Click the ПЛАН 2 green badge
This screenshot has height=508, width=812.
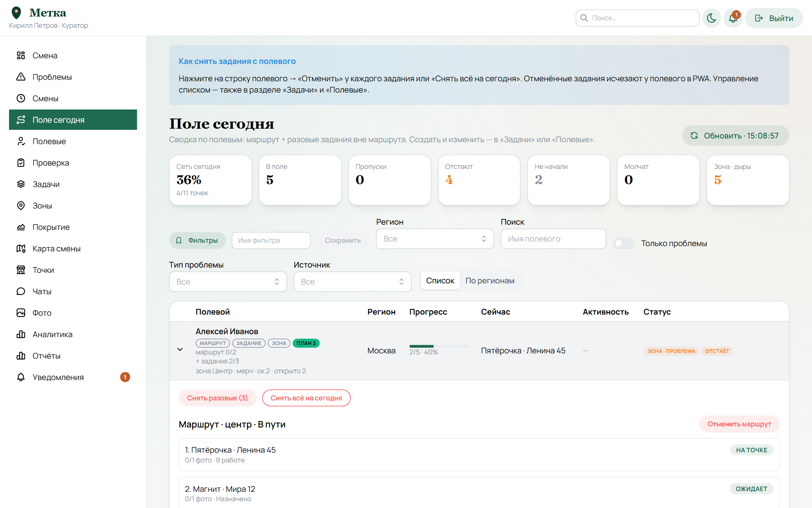[x=306, y=343]
